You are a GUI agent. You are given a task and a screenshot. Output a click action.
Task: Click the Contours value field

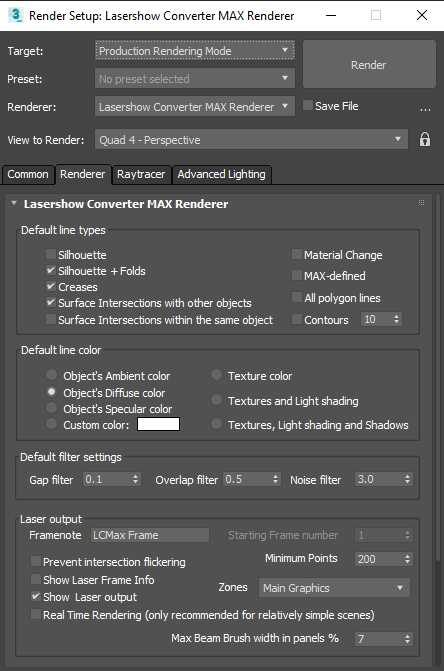(377, 319)
